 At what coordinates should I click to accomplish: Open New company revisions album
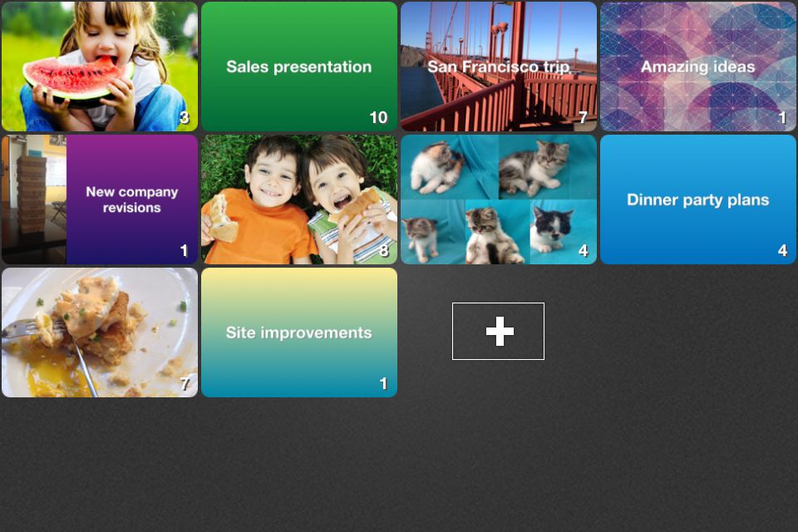coord(100,199)
